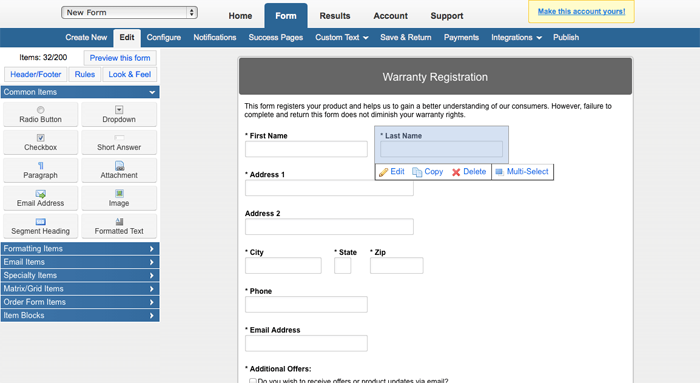This screenshot has width=700, height=383.
Task: Open Save & Return settings
Action: click(406, 37)
